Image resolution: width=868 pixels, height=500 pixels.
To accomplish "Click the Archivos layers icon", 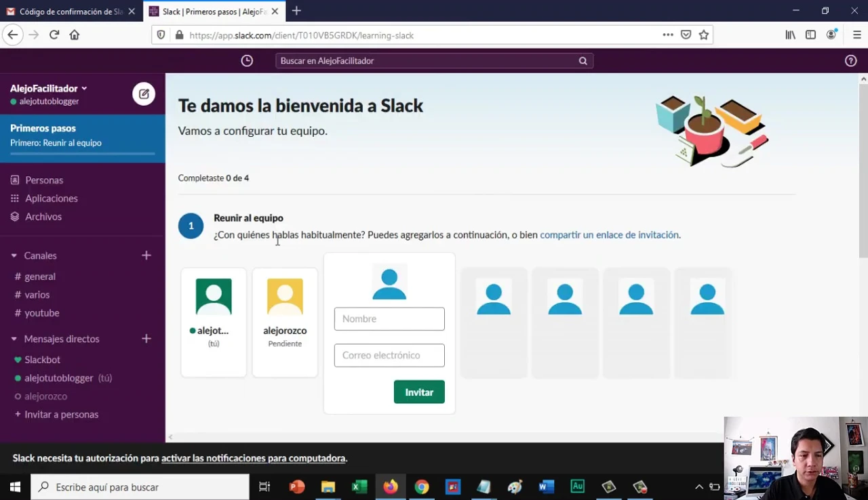I will (15, 217).
